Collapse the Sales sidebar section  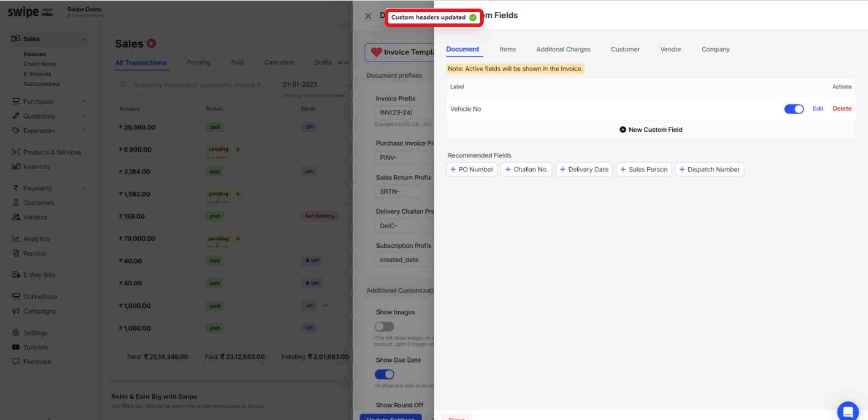[x=84, y=39]
